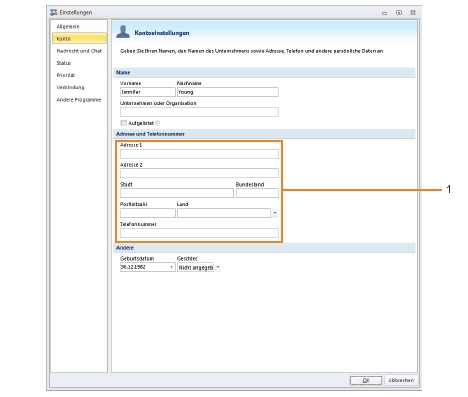468x397 pixels.
Task: Select the Konto sidebar entry
Action: [79, 38]
